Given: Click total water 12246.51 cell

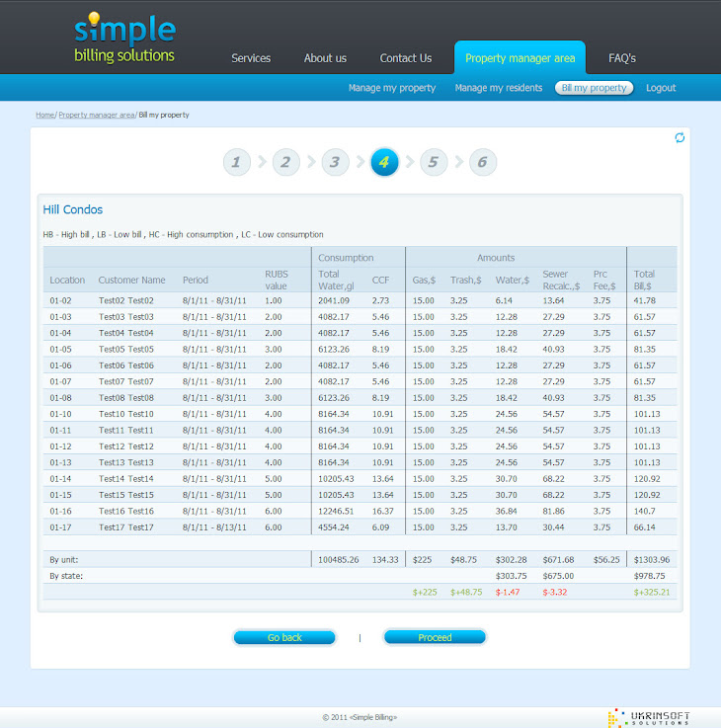Looking at the screenshot, I should click(x=336, y=511).
